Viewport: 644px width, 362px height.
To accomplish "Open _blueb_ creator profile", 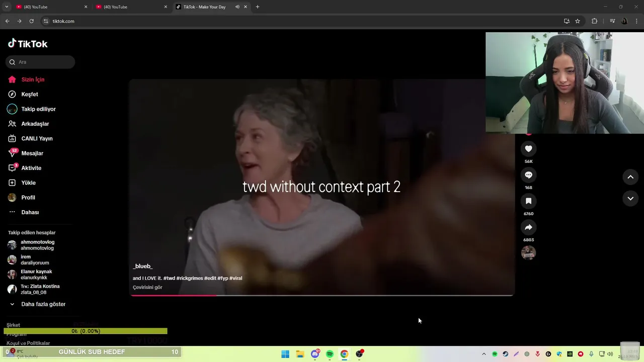I will coord(142,266).
